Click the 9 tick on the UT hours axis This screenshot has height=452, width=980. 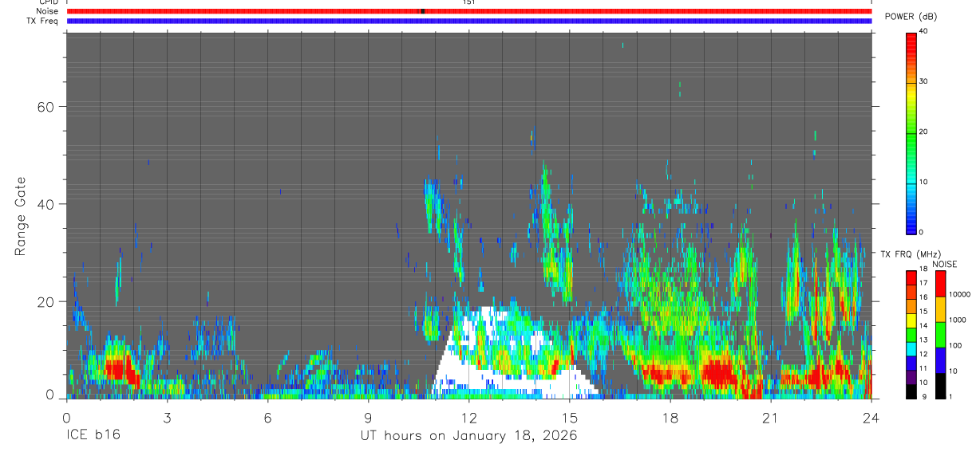point(369,418)
